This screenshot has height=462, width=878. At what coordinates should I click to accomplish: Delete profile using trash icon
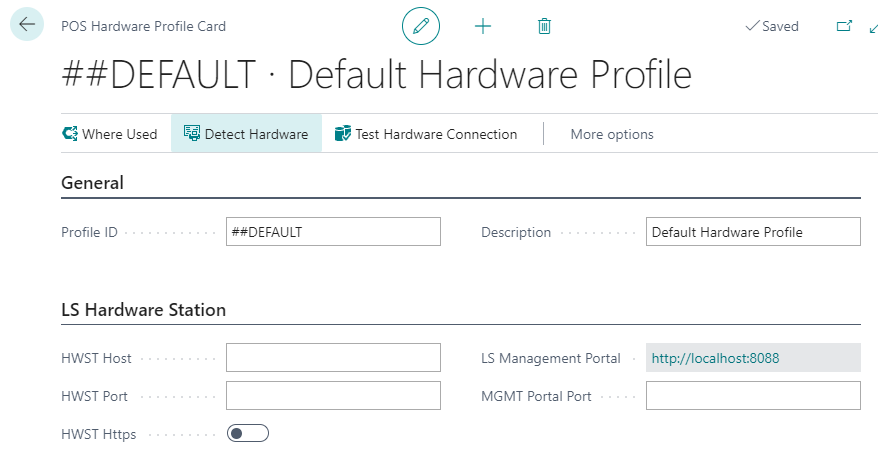(x=544, y=26)
